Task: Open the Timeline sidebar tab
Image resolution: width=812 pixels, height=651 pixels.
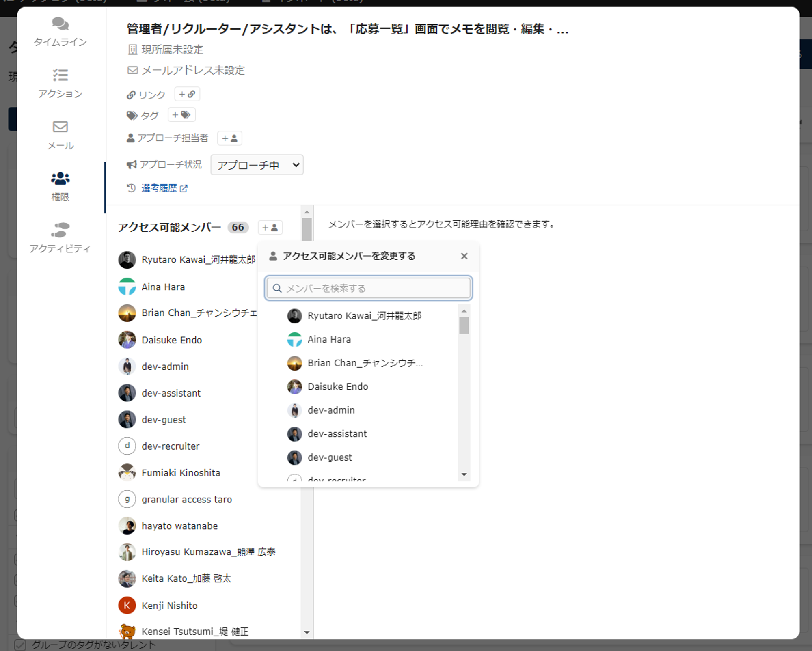Action: point(60,32)
